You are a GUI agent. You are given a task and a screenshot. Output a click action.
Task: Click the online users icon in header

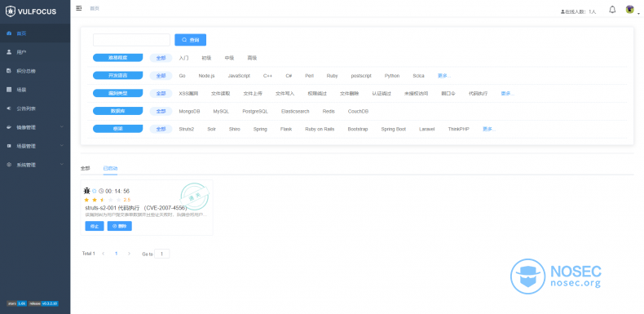tap(562, 12)
